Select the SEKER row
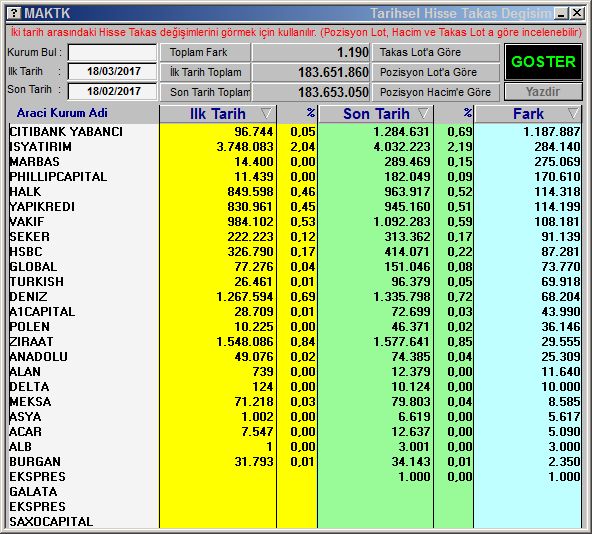This screenshot has height=534, width=592. [295, 236]
